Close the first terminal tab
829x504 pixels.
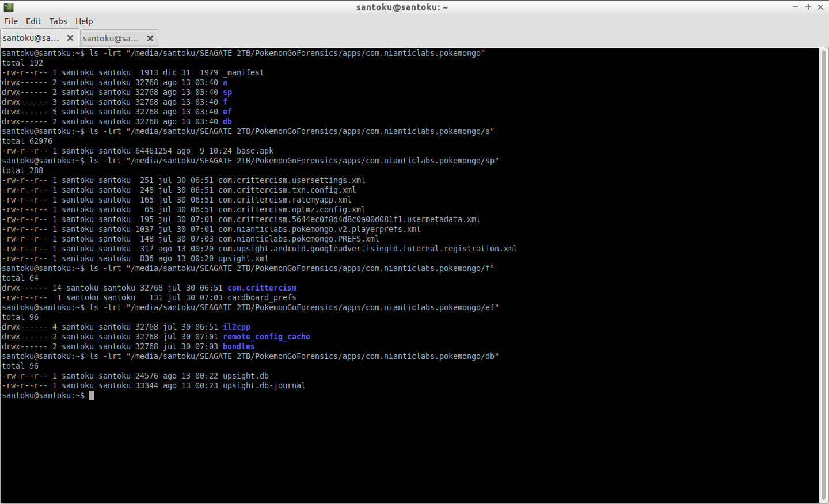point(70,38)
